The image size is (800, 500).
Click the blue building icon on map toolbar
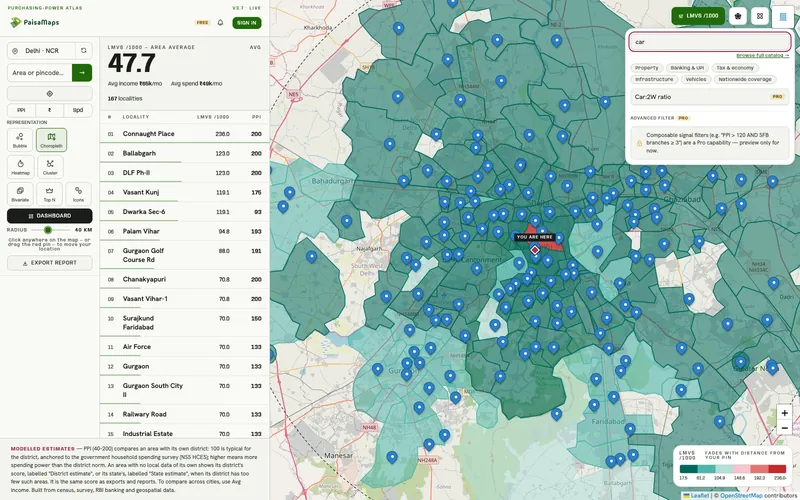783,16
